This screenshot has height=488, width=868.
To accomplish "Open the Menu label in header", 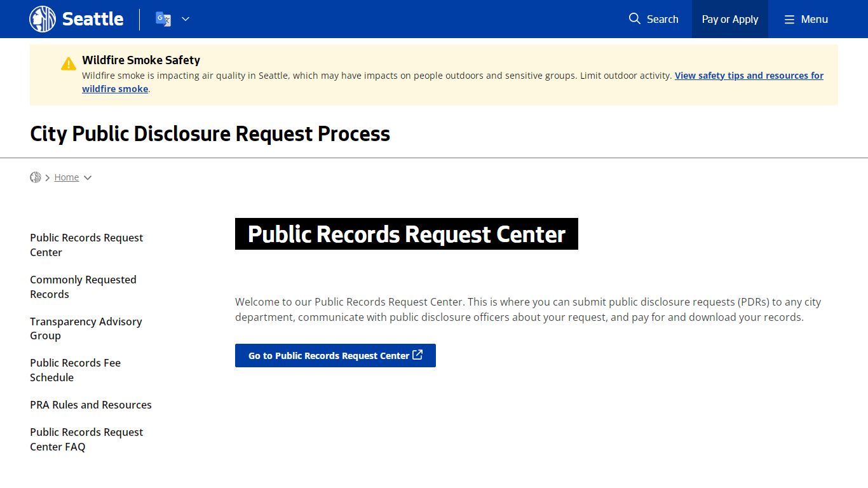I will (x=814, y=19).
